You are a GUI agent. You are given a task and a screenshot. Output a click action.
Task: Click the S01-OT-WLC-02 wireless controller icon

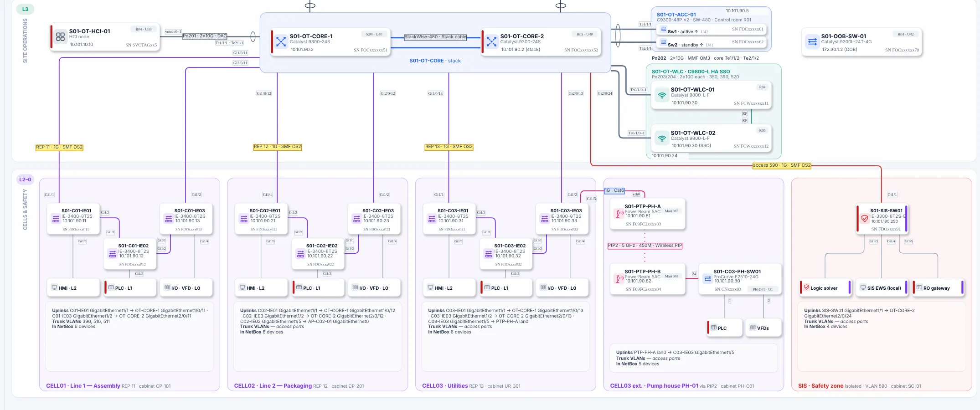point(662,138)
